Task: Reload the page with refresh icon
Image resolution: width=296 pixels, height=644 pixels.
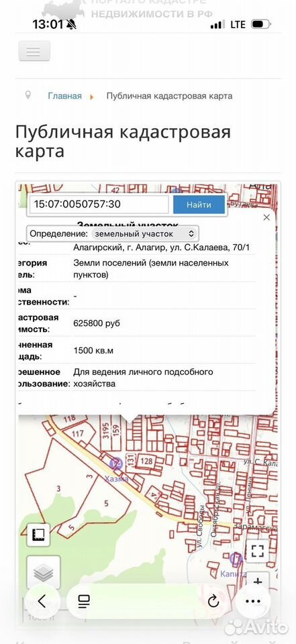Action: (213, 602)
